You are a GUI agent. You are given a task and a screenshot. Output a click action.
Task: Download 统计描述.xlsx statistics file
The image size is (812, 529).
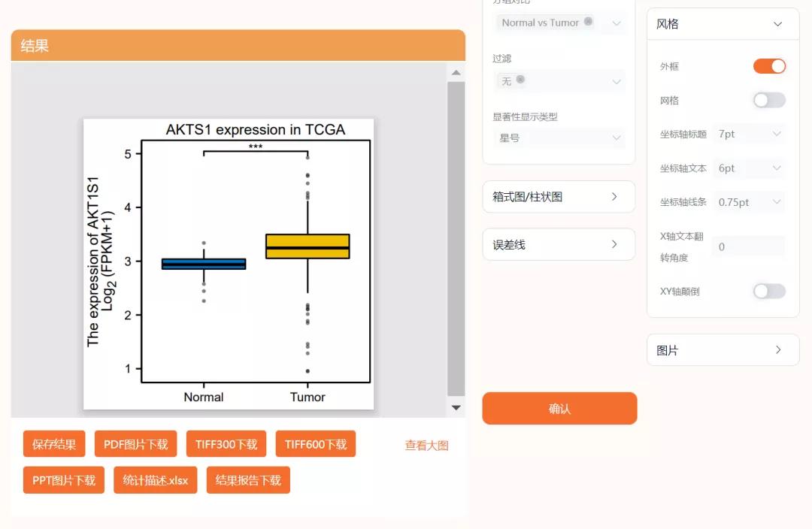click(155, 479)
